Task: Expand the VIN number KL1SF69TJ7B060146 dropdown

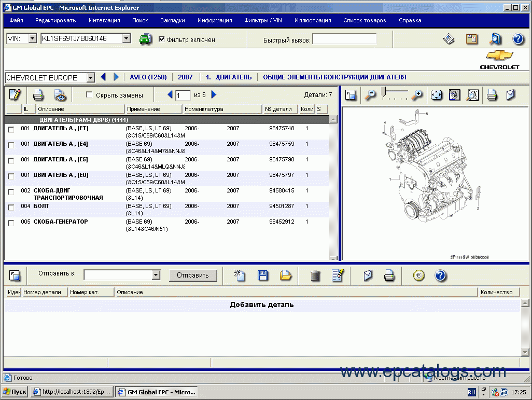Action: click(x=126, y=38)
